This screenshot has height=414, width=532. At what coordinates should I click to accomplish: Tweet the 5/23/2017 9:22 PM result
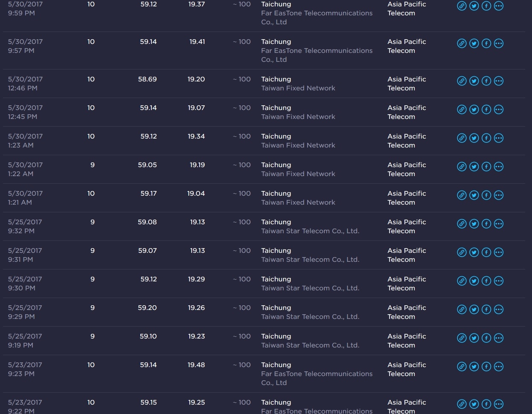click(474, 404)
